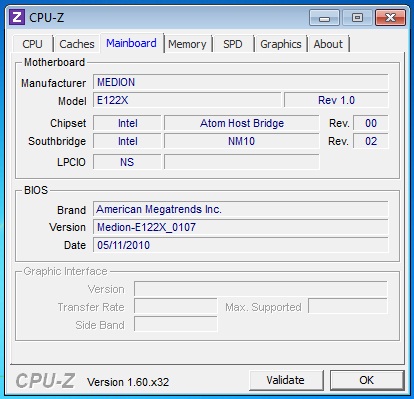
Task: Click the BIOS Date label
Action: point(75,245)
